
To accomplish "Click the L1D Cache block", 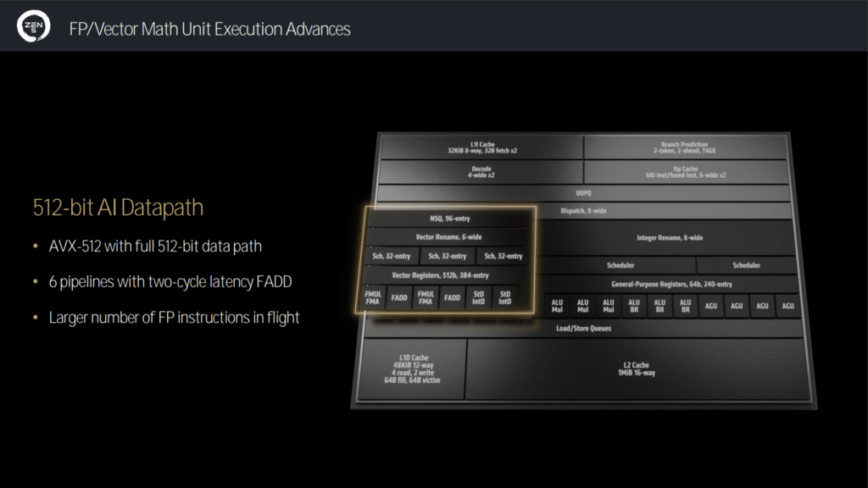I will pos(413,369).
